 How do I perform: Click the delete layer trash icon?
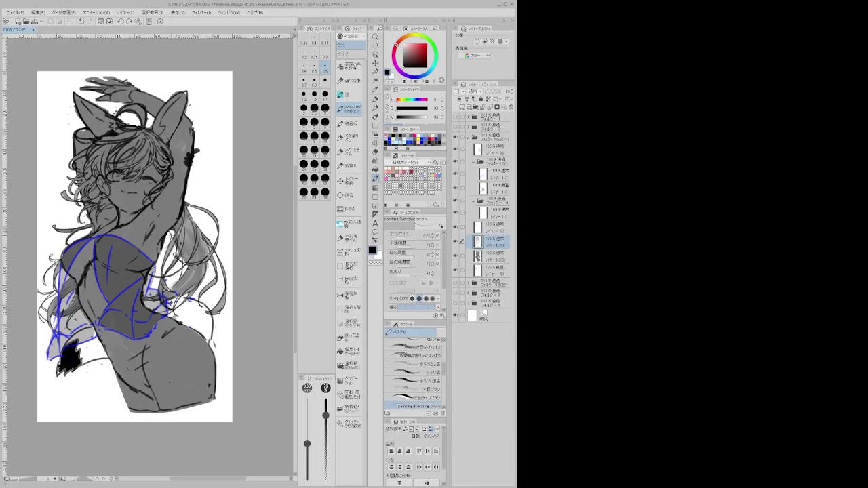coord(511,107)
